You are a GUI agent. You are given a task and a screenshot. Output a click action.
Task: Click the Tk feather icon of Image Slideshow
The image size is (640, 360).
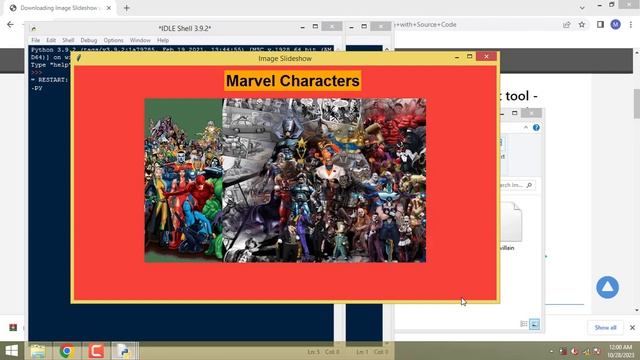(x=79, y=58)
